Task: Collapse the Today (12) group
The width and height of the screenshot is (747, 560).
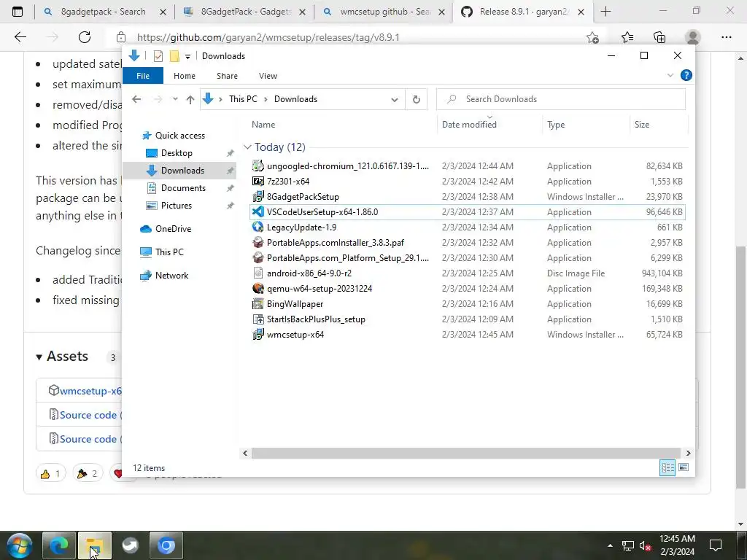Action: 247,147
